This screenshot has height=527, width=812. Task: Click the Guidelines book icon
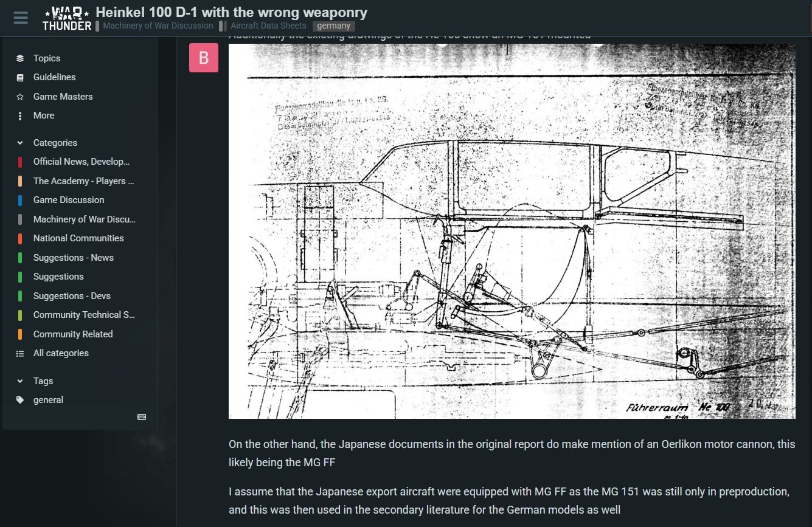click(20, 77)
